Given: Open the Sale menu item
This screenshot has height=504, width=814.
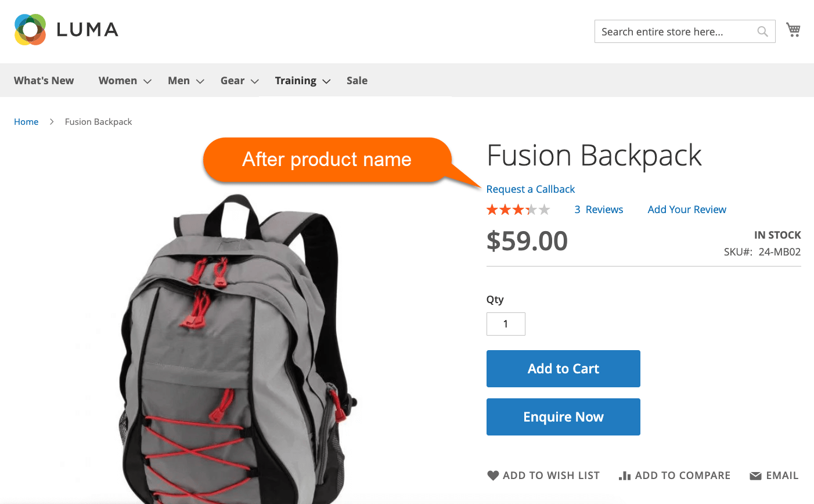Looking at the screenshot, I should click(357, 81).
